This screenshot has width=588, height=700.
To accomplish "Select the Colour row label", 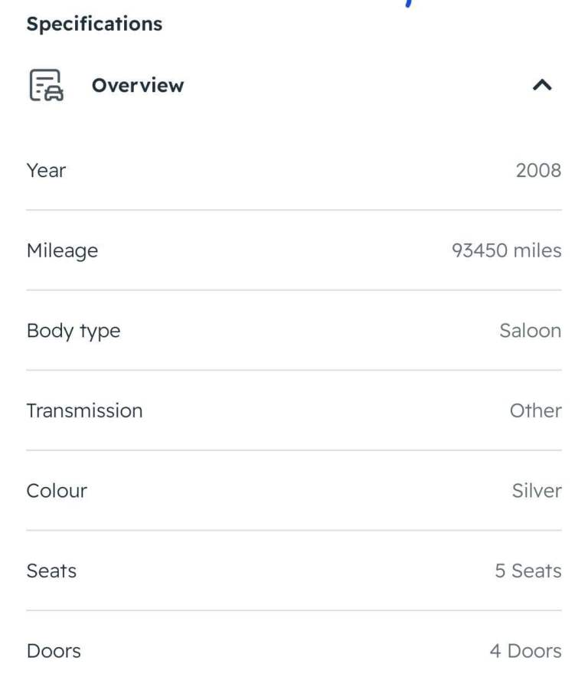I will 57,491.
